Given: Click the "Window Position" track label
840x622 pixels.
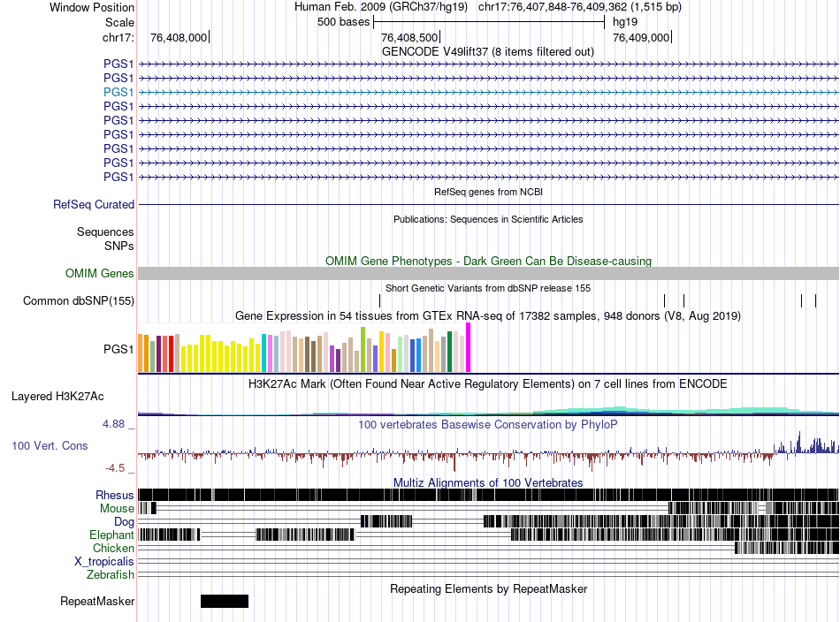Looking at the screenshot, I should tap(92, 7).
